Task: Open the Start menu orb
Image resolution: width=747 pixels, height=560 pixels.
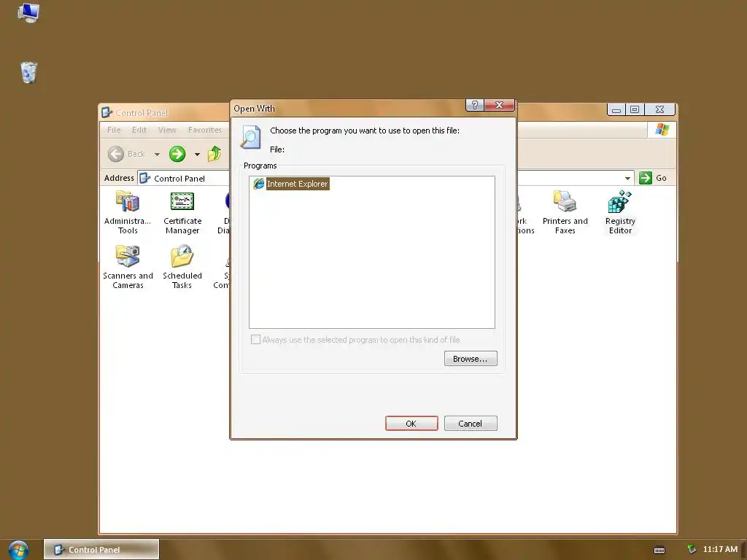Action: [18, 550]
